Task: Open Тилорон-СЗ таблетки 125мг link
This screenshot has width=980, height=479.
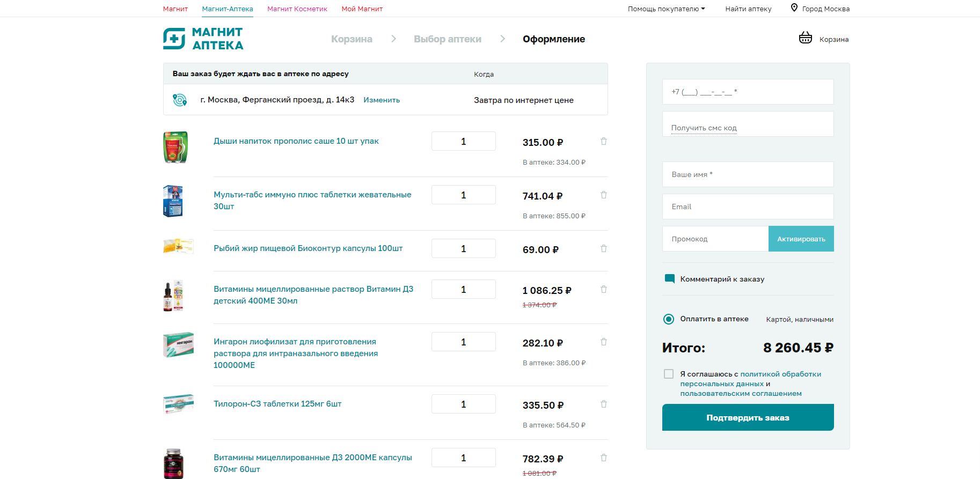Action: point(277,404)
